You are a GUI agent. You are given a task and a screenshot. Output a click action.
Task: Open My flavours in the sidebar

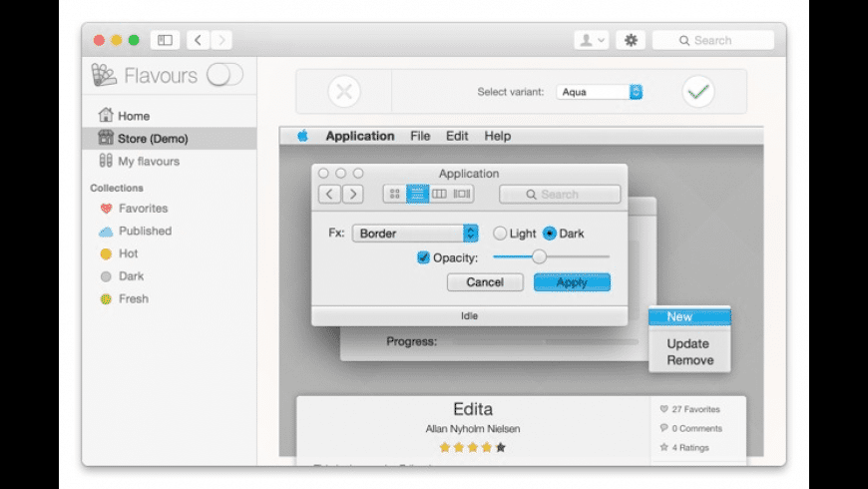tap(169, 161)
